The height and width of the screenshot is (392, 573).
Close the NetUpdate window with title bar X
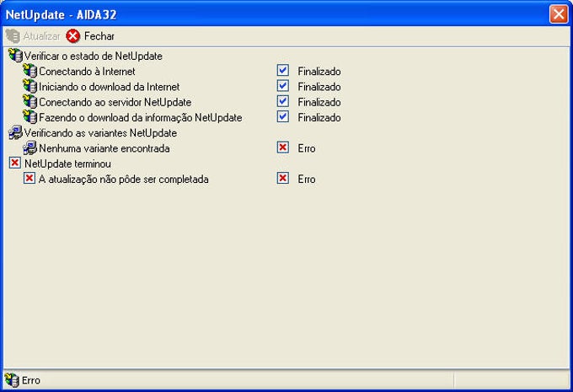(x=559, y=14)
